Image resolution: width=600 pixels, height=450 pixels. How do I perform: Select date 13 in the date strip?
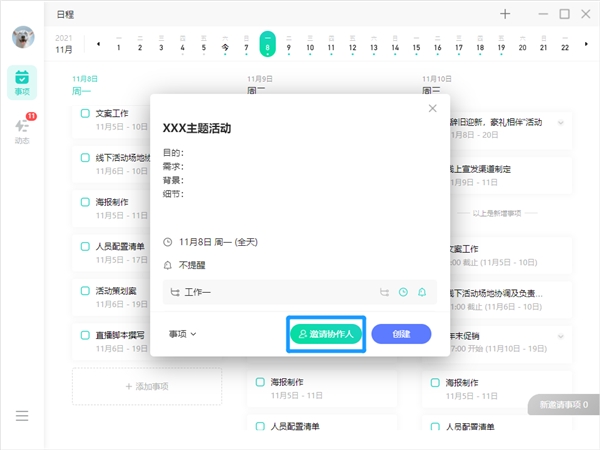374,44
